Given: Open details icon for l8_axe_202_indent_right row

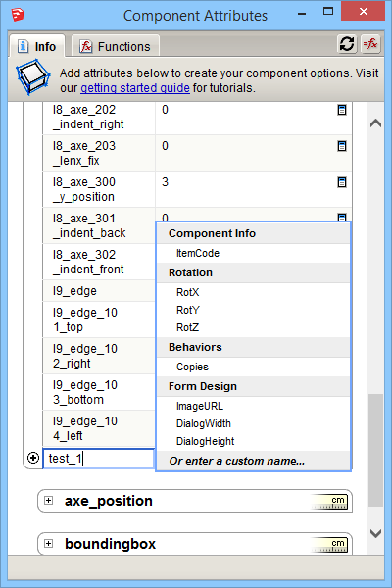Looking at the screenshot, I should pos(342,110).
